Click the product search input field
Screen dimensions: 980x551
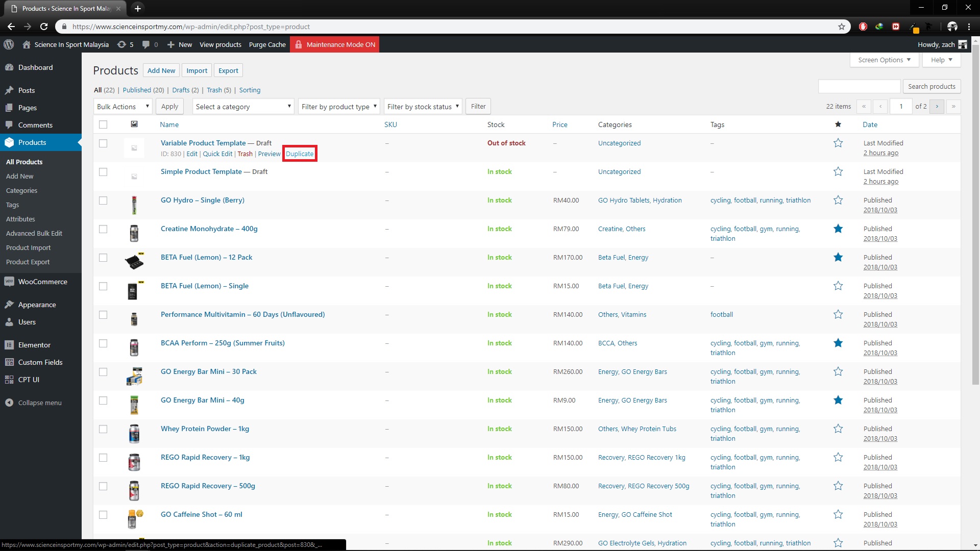(x=859, y=86)
